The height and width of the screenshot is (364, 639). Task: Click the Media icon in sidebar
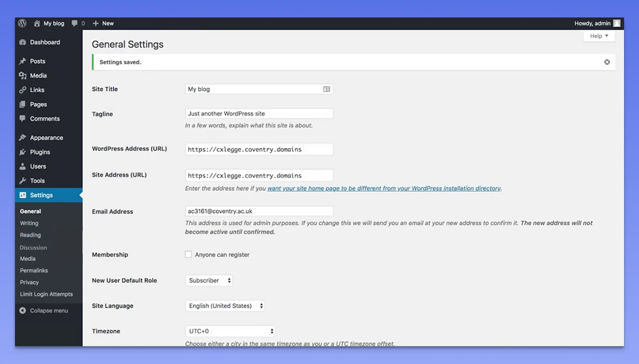[x=22, y=76]
